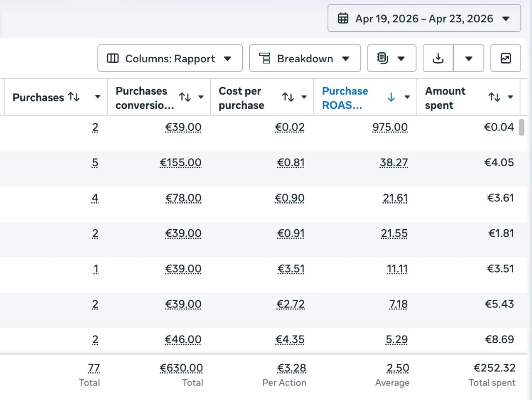Toggle Purchase ROAS descending sort arrow
This screenshot has width=532, height=400.
point(391,97)
